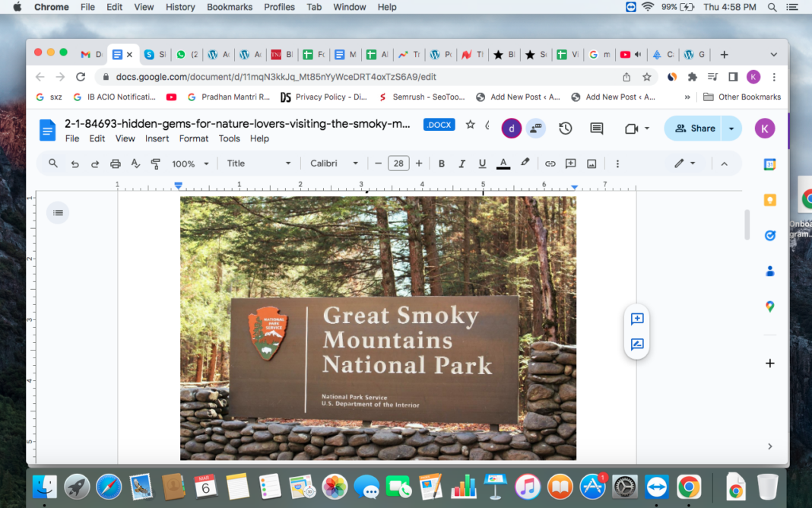
Task: Open version history clock icon
Action: (565, 129)
